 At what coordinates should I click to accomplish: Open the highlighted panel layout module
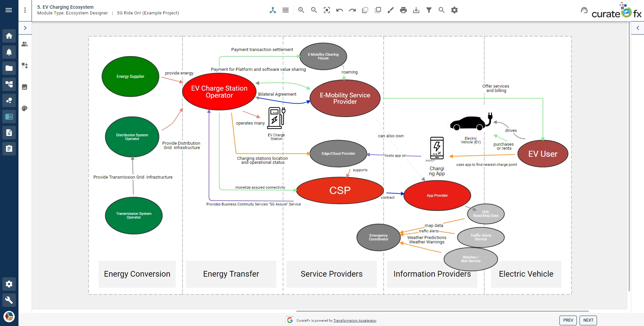click(x=9, y=117)
